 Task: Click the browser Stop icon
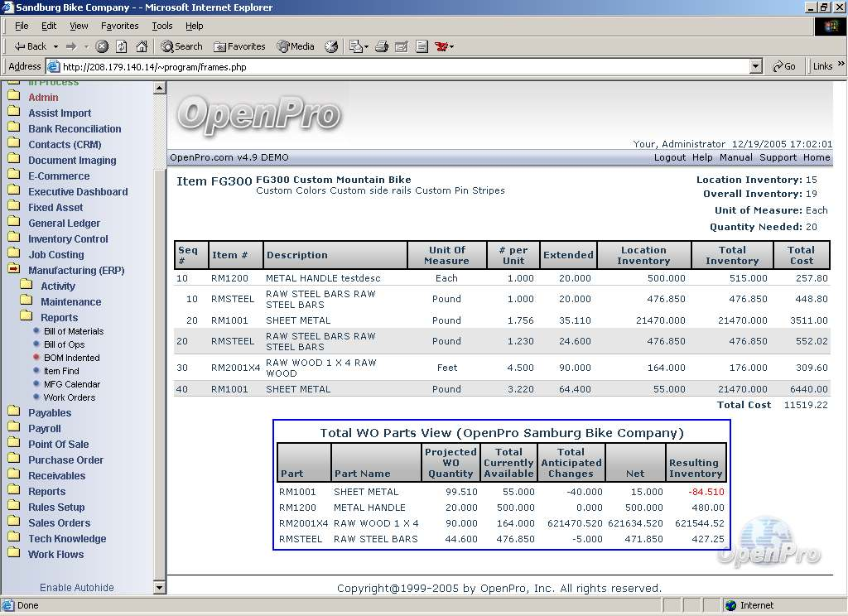tap(102, 46)
